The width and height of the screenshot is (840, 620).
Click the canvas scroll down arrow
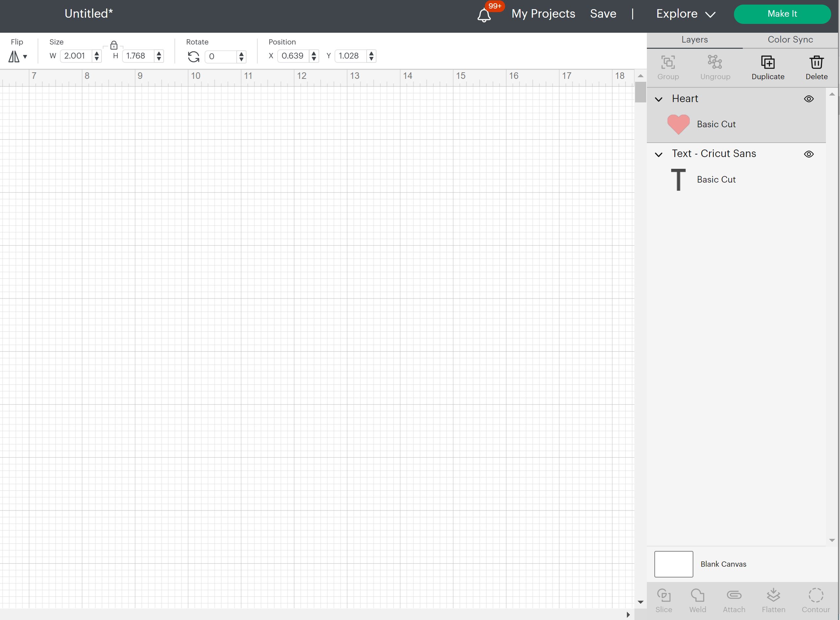(x=641, y=602)
